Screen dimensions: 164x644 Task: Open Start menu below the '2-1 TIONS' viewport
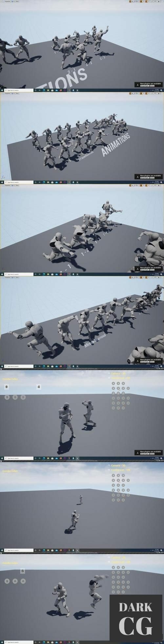2,90
